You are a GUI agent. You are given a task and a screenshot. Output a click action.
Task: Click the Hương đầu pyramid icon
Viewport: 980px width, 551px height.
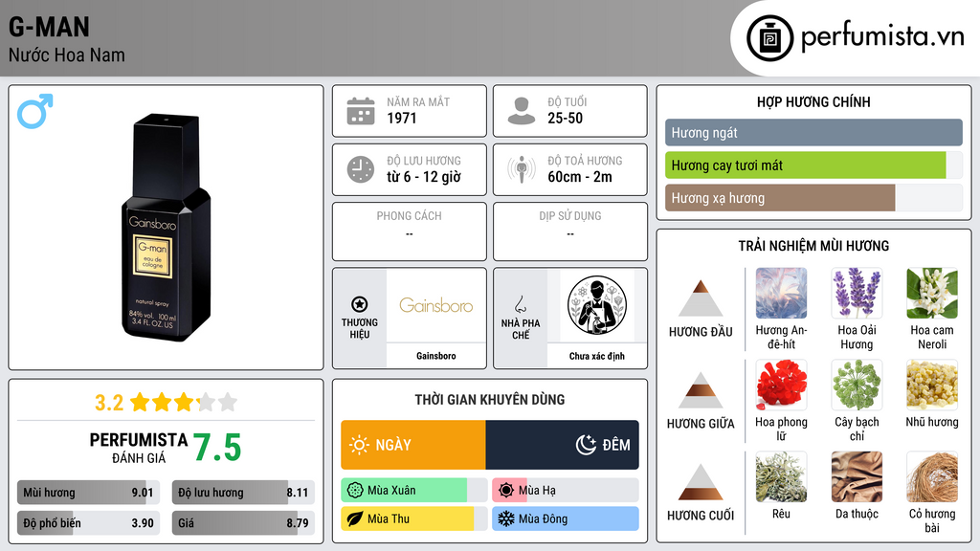tap(701, 298)
